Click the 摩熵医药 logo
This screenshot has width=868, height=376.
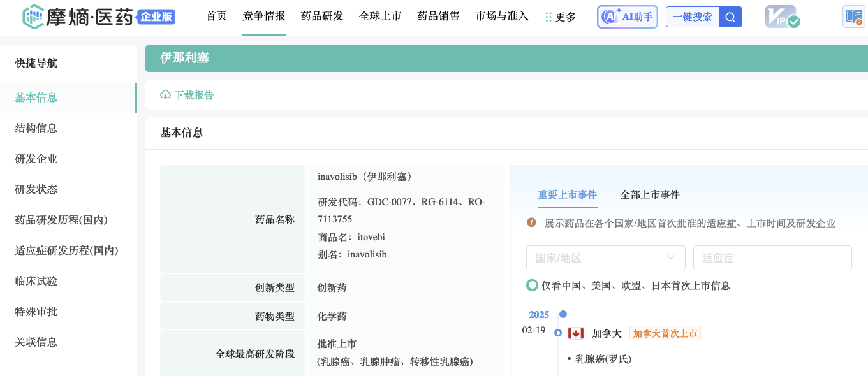coord(98,17)
